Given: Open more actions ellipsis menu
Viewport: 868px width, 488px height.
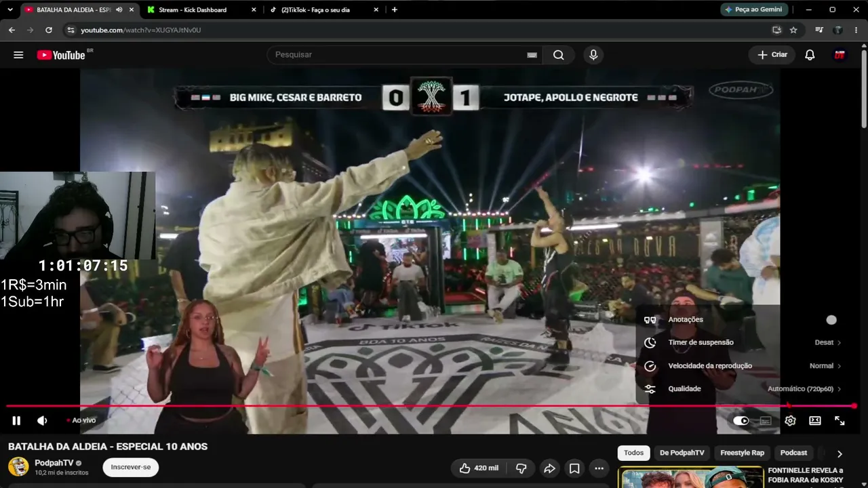Looking at the screenshot, I should point(599,468).
